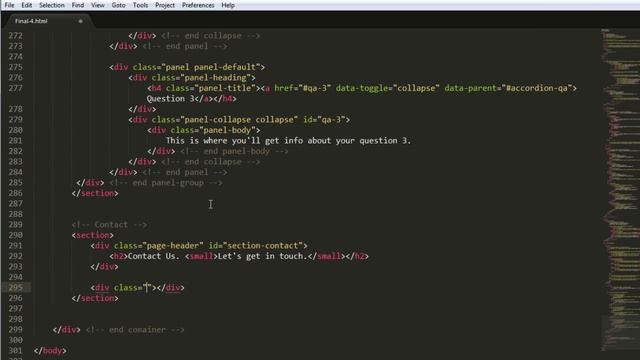The height and width of the screenshot is (360, 640).
Task: Open the Preferences menu
Action: 198,5
